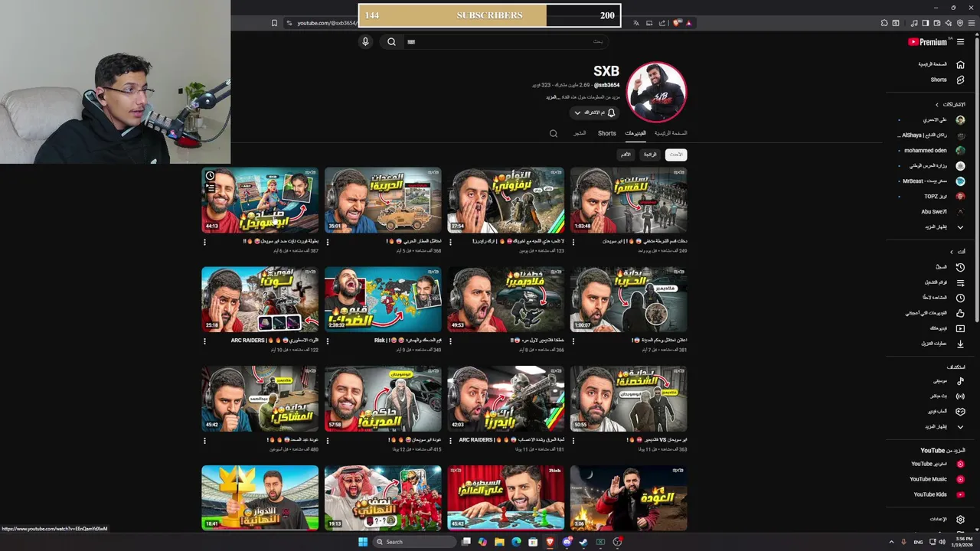Expand the Subscriptions section chevron
980x551 pixels.
pyautogui.click(x=936, y=104)
